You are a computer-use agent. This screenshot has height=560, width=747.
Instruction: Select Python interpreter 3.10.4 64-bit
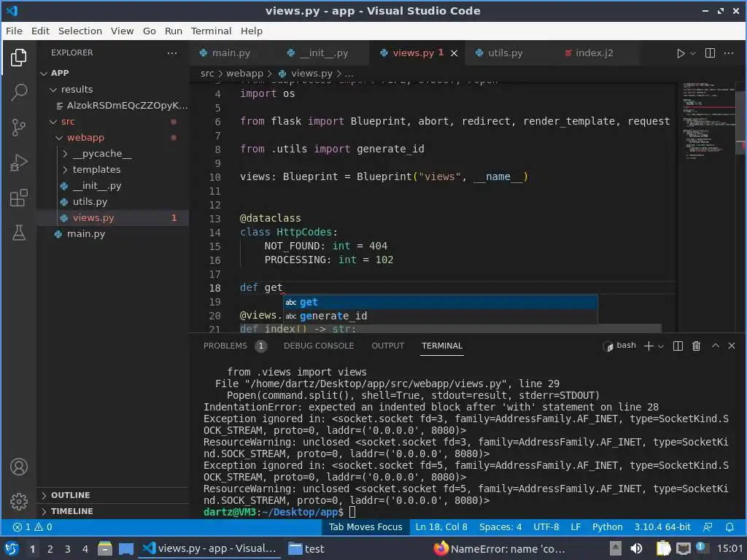[x=662, y=526]
